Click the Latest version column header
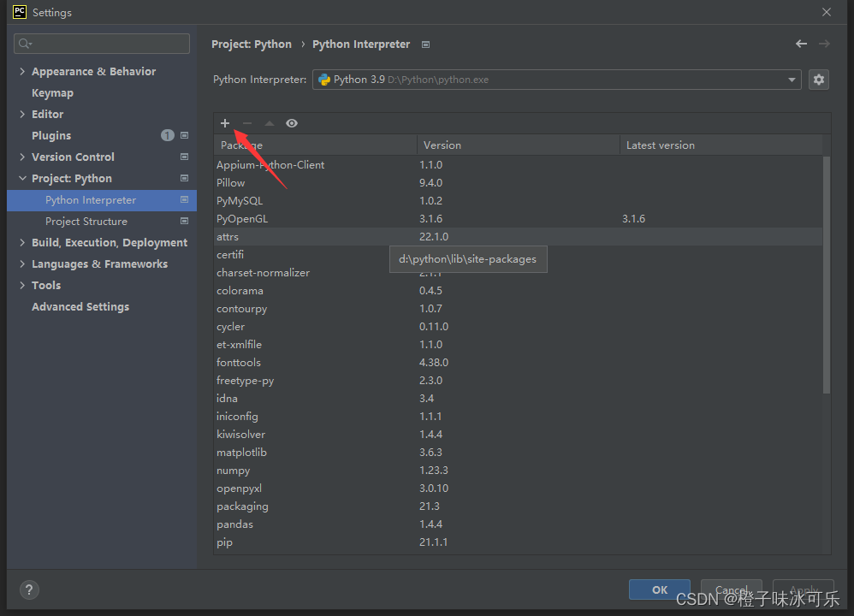Screen dimensions: 854x616 (x=721, y=145)
